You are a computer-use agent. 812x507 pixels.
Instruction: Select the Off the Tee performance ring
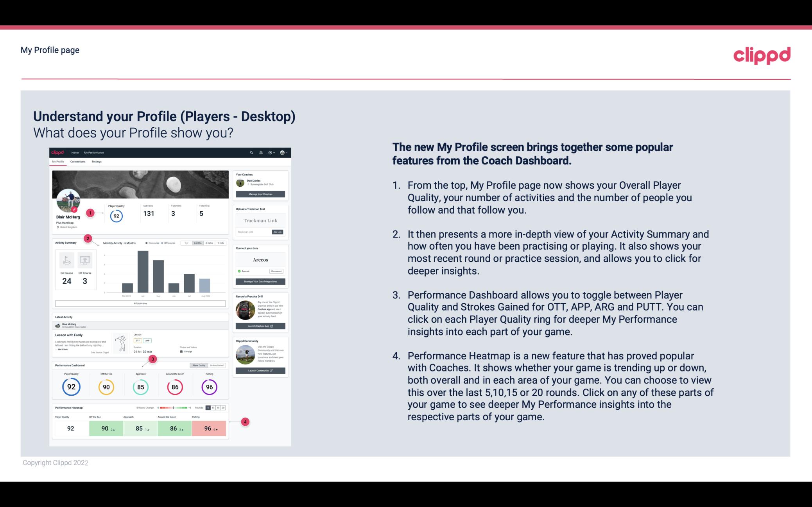(105, 386)
